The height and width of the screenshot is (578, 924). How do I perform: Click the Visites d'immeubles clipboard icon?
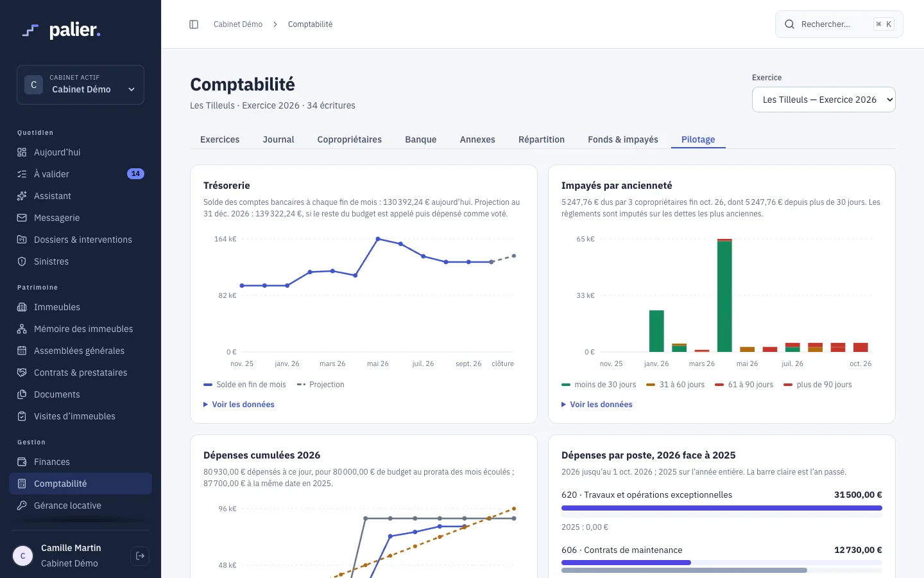[x=22, y=416]
